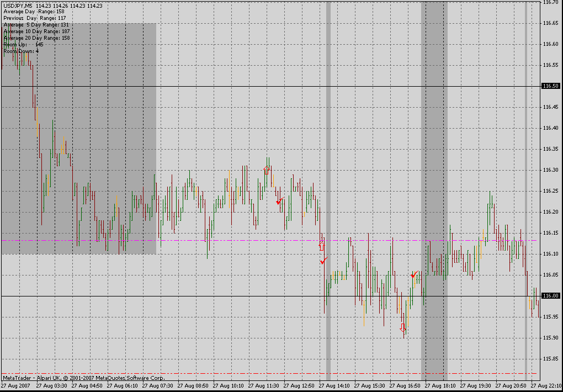Click the 27 Aug 22:10 time label
The width and height of the screenshot is (563, 392).
546,386
